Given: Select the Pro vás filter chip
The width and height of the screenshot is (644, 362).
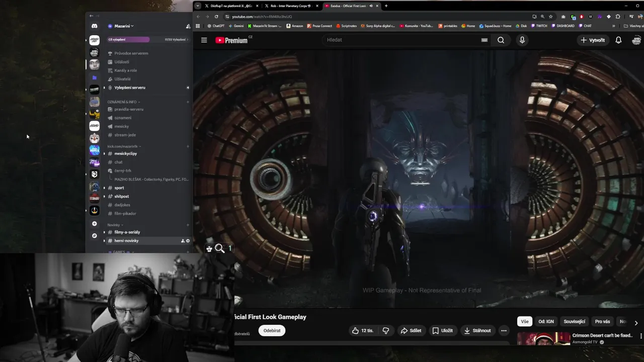Looking at the screenshot, I should pyautogui.click(x=602, y=322).
